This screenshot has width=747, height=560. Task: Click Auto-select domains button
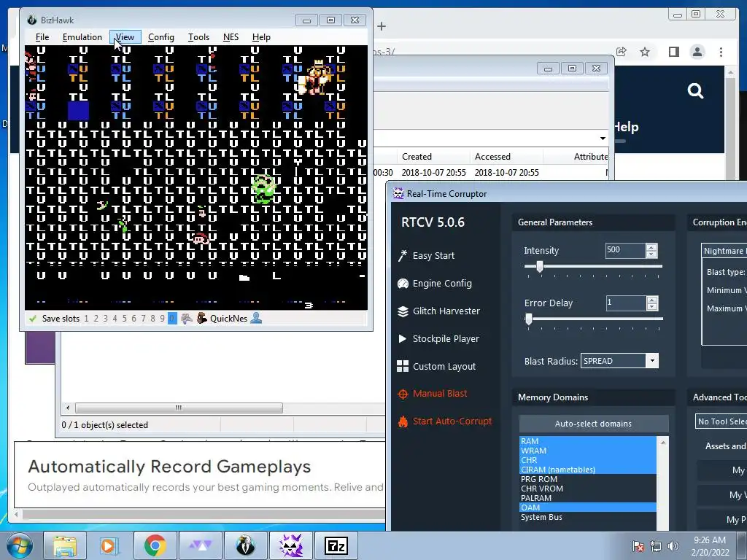pyautogui.click(x=593, y=424)
